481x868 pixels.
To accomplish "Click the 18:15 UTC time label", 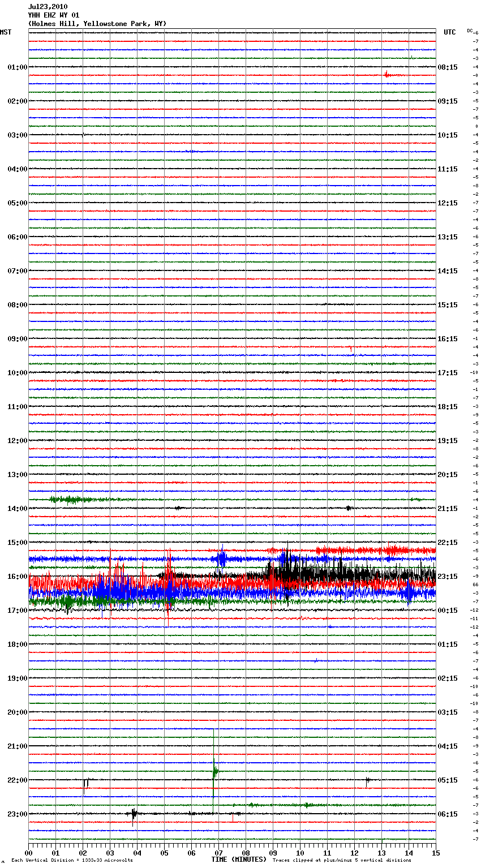I will point(448,407).
